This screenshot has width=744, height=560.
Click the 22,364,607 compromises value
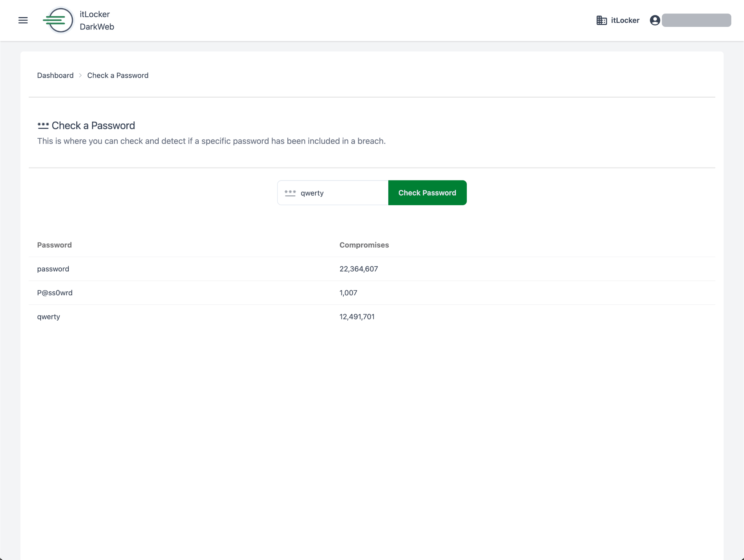coord(359,269)
